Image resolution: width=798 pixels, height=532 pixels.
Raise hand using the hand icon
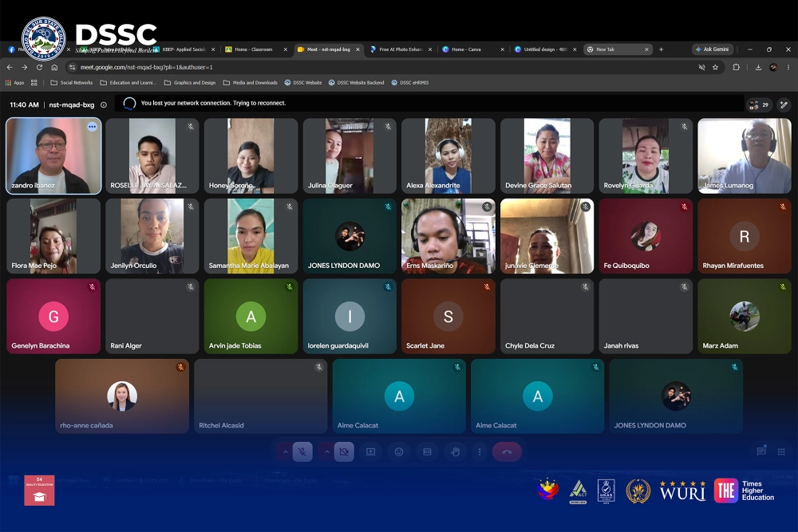tap(456, 451)
